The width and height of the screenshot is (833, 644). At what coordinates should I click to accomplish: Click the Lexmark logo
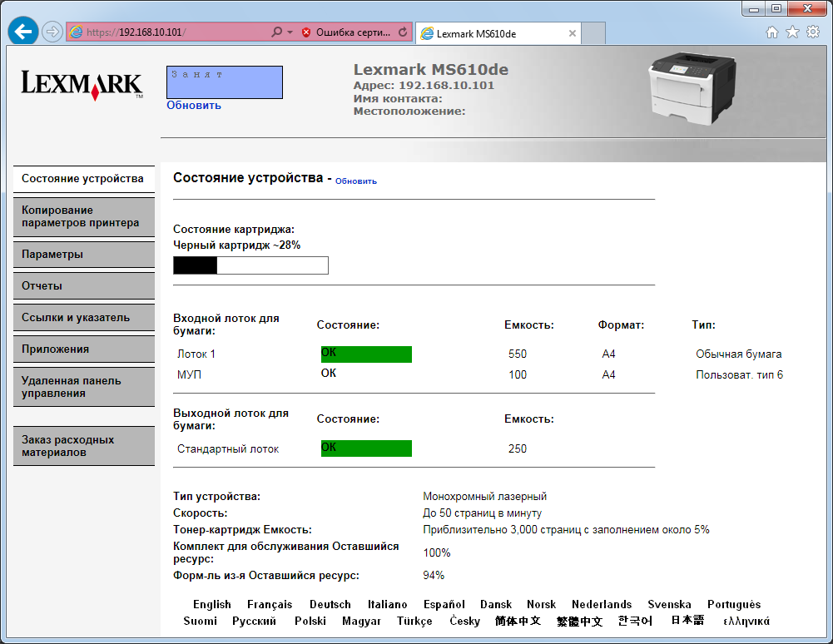pos(82,85)
